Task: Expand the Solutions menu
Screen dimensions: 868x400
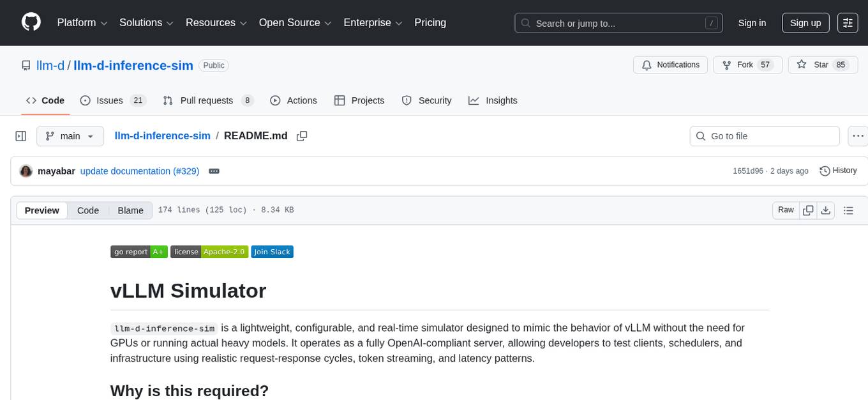Action: tap(146, 22)
